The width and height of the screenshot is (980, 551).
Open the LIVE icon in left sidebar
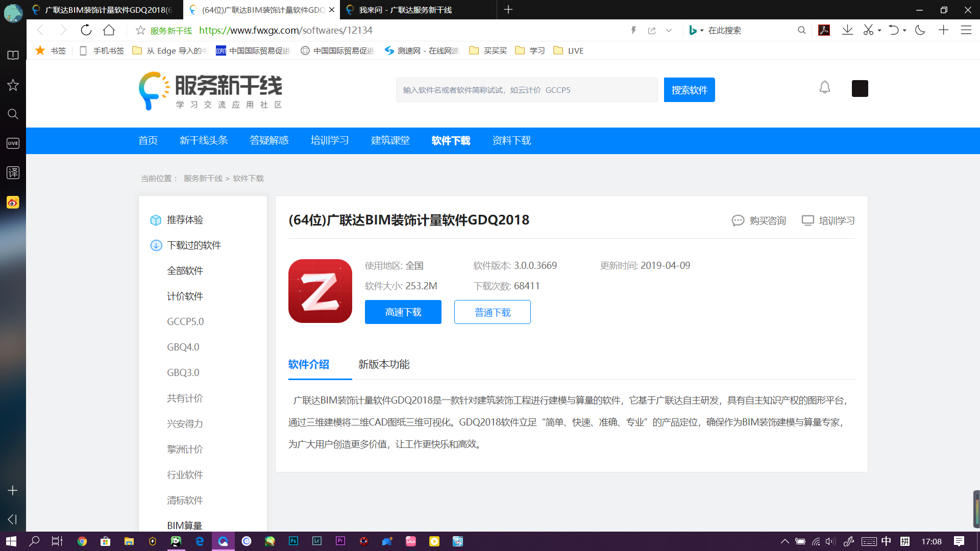point(13,143)
